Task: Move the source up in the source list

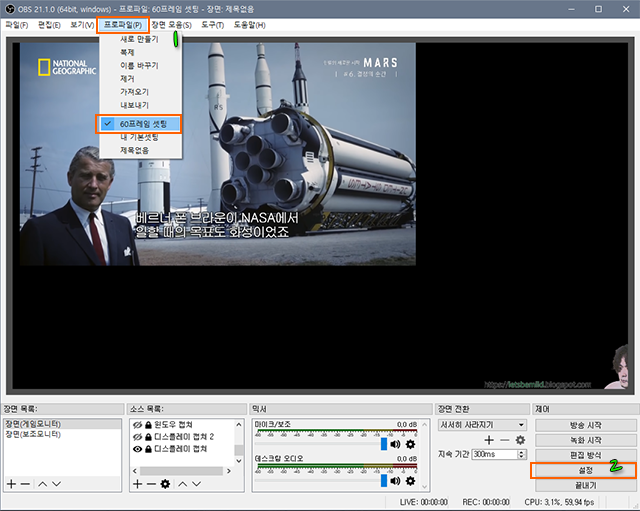Action: click(182, 484)
